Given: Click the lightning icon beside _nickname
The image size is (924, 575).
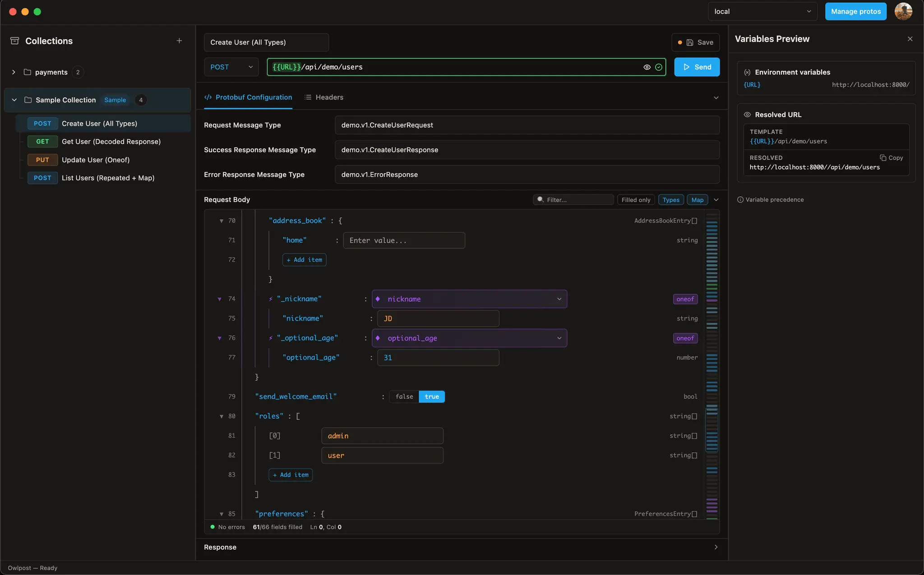Looking at the screenshot, I should (x=271, y=299).
